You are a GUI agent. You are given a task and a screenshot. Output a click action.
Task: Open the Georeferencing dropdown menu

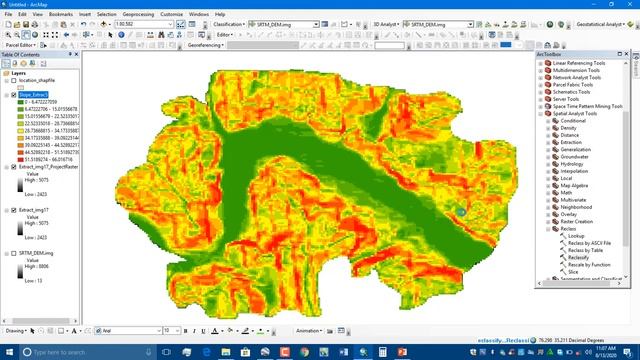click(x=206, y=45)
